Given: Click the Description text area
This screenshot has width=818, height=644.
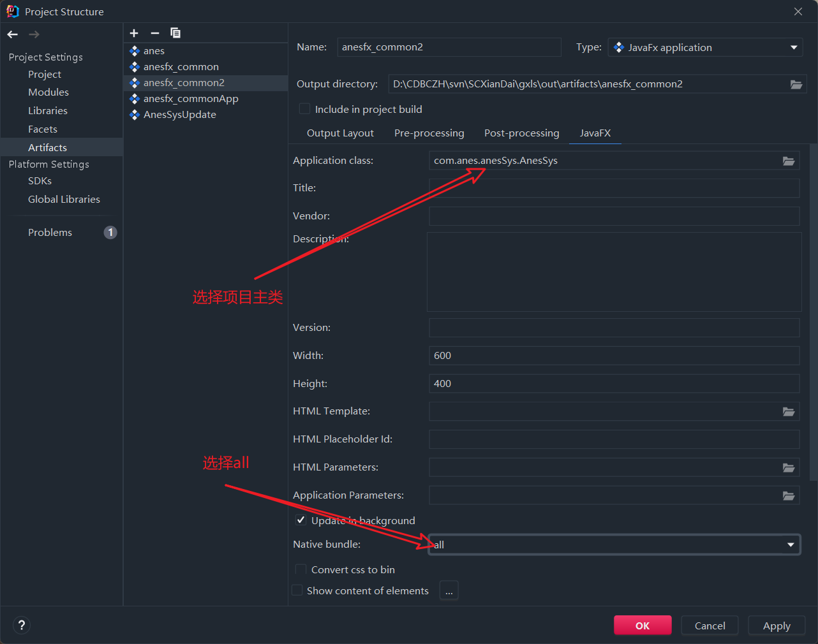Looking at the screenshot, I should [614, 272].
